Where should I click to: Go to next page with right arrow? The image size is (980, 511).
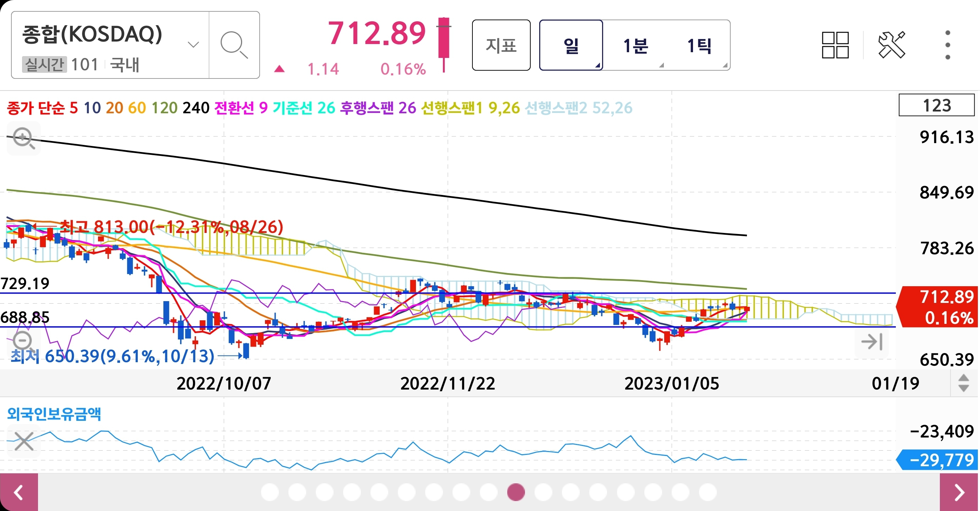click(x=959, y=493)
